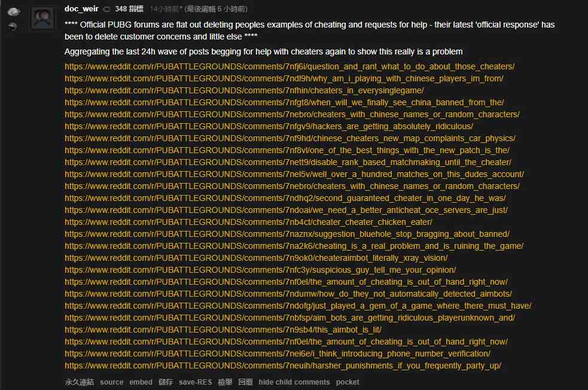The width and height of the screenshot is (588, 390).
Task: Click the upvote icon beside the comment
Action: point(13,11)
